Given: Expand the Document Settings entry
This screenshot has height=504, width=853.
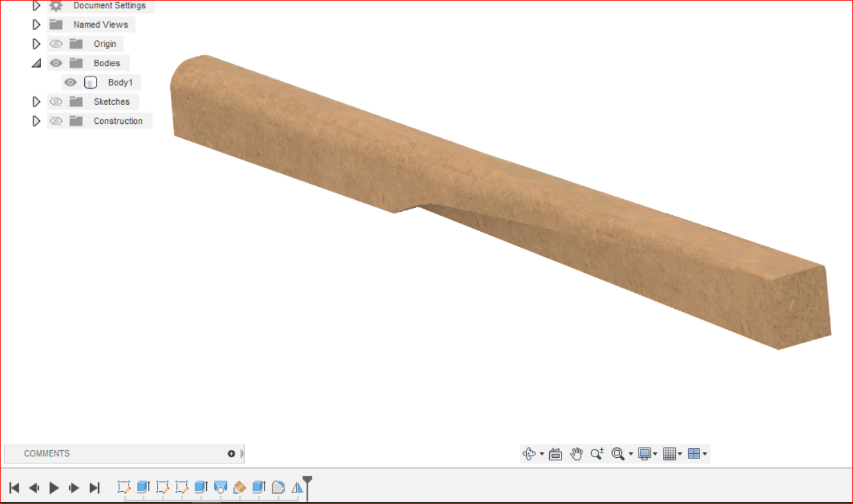Looking at the screenshot, I should pos(37,6).
